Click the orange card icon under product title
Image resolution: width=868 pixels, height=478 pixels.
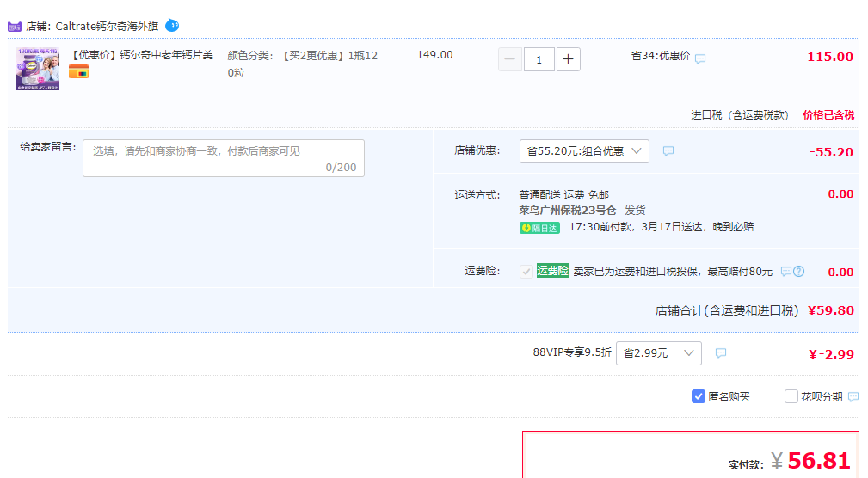point(78,72)
